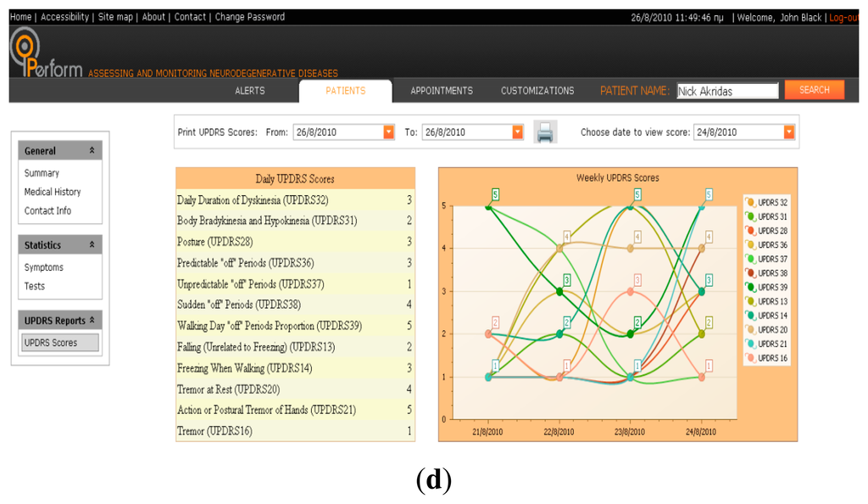Click the UPDRS 32 legend color marker

coord(750,203)
